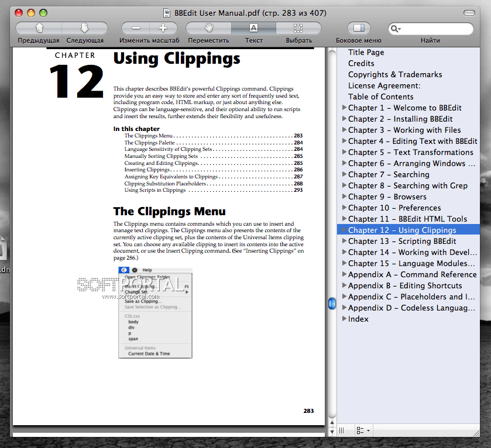
Task: Click the search field in toolbar
Action: pyautogui.click(x=431, y=29)
